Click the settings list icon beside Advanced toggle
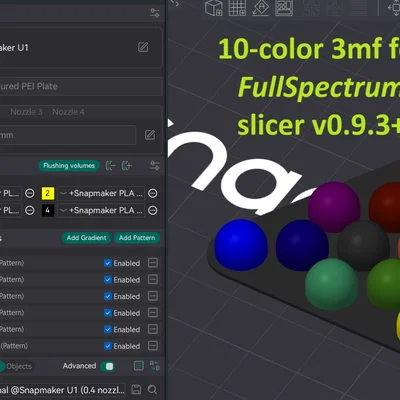This screenshot has height=400, width=400. 139,366
